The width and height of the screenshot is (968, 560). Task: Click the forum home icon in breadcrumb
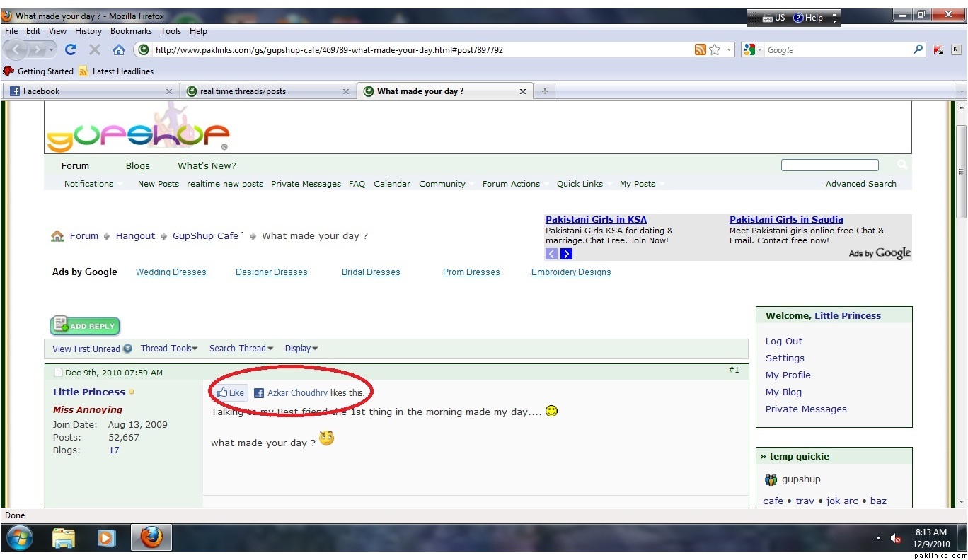57,236
